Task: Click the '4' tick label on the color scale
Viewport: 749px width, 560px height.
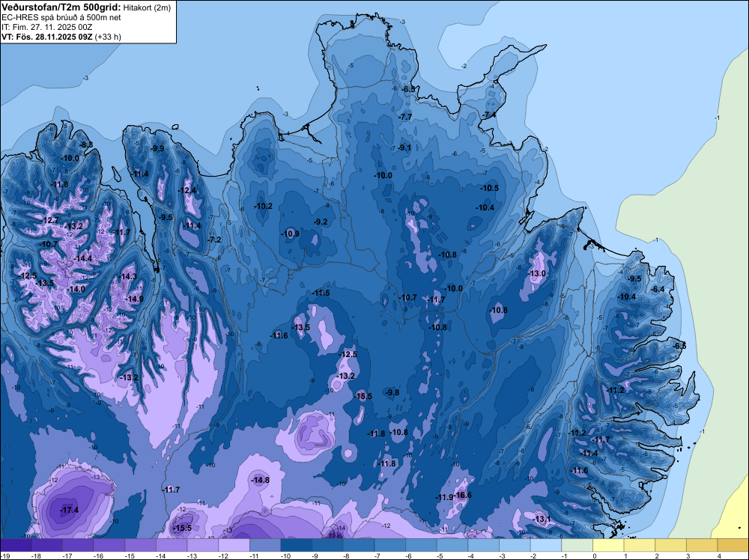Action: [x=719, y=556]
